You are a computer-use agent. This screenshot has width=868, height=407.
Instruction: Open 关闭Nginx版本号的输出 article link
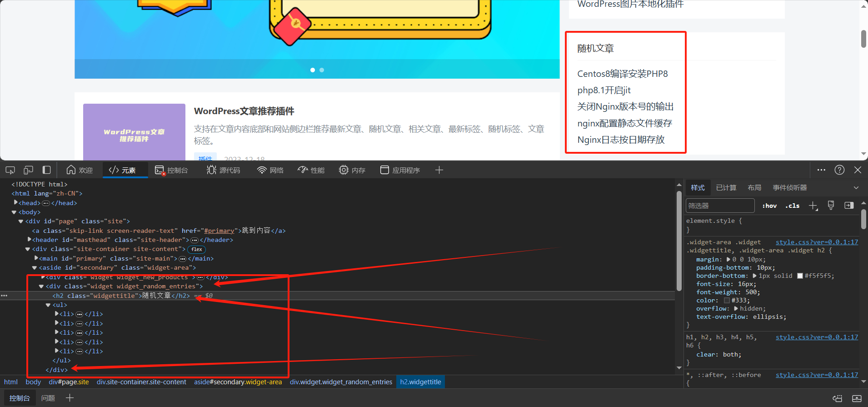point(625,106)
